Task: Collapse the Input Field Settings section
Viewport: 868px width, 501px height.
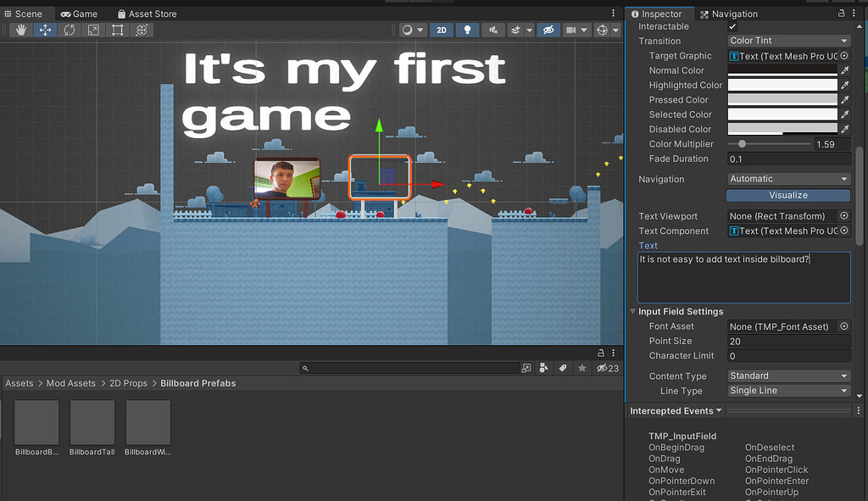Action: tap(632, 311)
